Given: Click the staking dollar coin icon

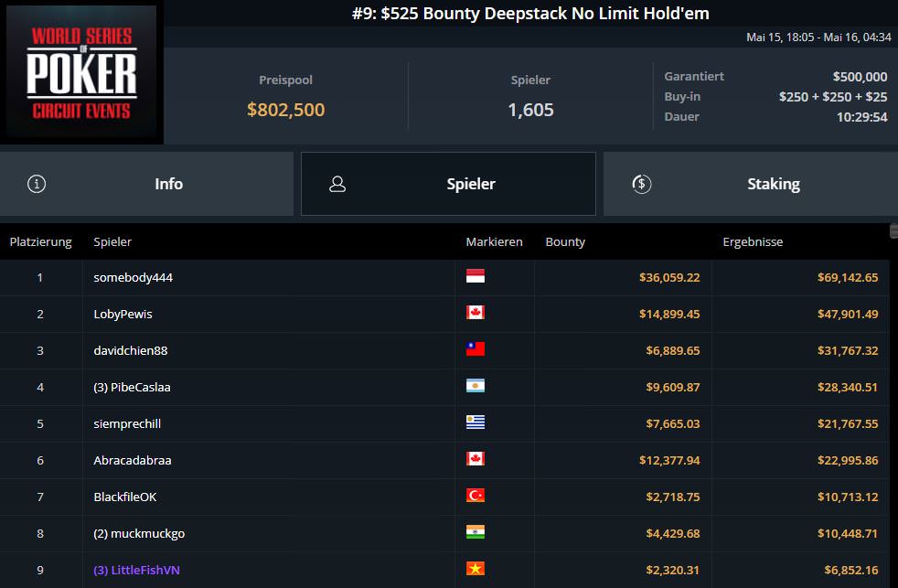Looking at the screenshot, I should tap(641, 184).
